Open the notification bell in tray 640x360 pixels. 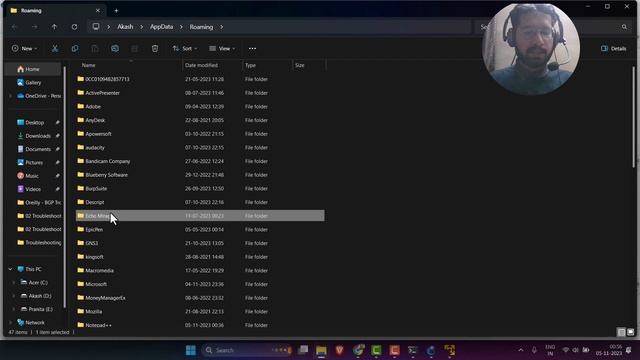pos(629,350)
